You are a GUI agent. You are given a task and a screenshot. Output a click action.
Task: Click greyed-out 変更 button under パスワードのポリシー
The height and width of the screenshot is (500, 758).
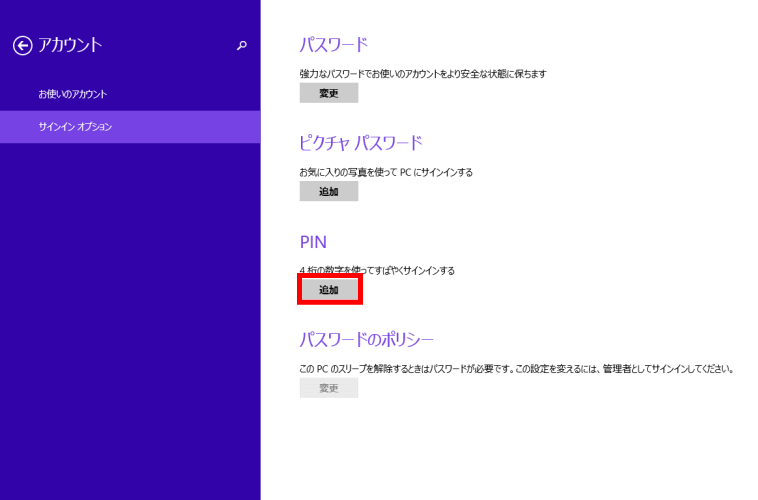328,388
